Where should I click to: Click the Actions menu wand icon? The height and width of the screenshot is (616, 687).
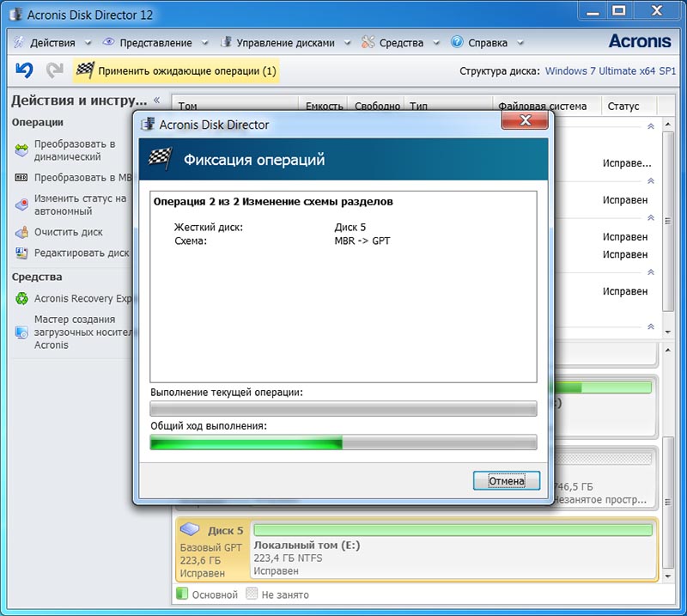[x=19, y=42]
